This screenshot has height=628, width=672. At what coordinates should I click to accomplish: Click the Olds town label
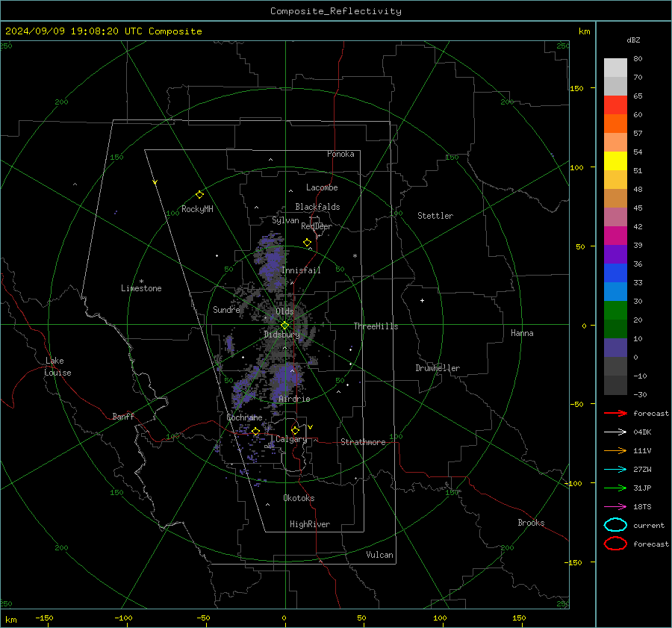[x=284, y=311]
